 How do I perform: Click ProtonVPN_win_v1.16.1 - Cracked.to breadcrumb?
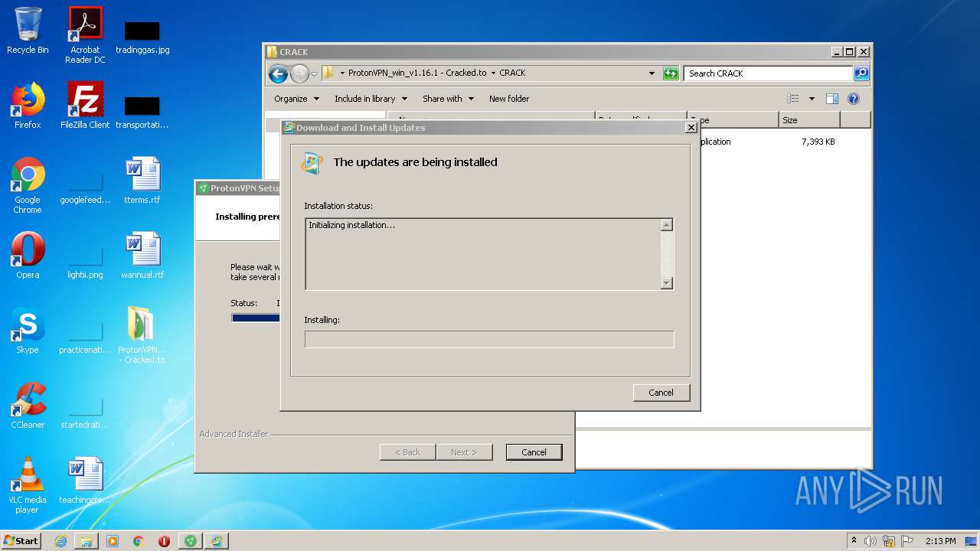click(417, 73)
